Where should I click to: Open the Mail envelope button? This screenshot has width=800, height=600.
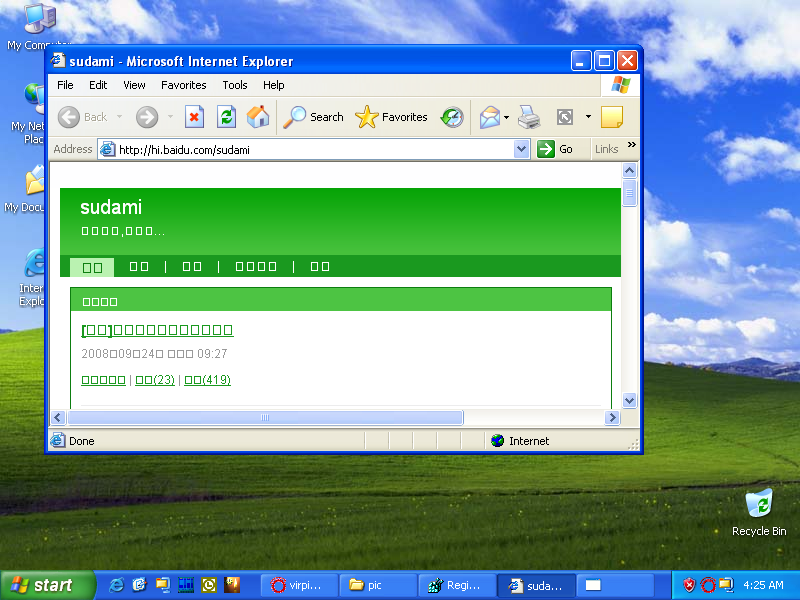pyautogui.click(x=490, y=117)
